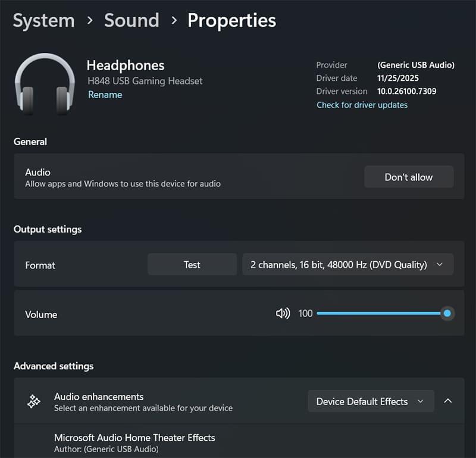Click the chevron on the format combo box
The image size is (476, 458).
click(x=440, y=264)
